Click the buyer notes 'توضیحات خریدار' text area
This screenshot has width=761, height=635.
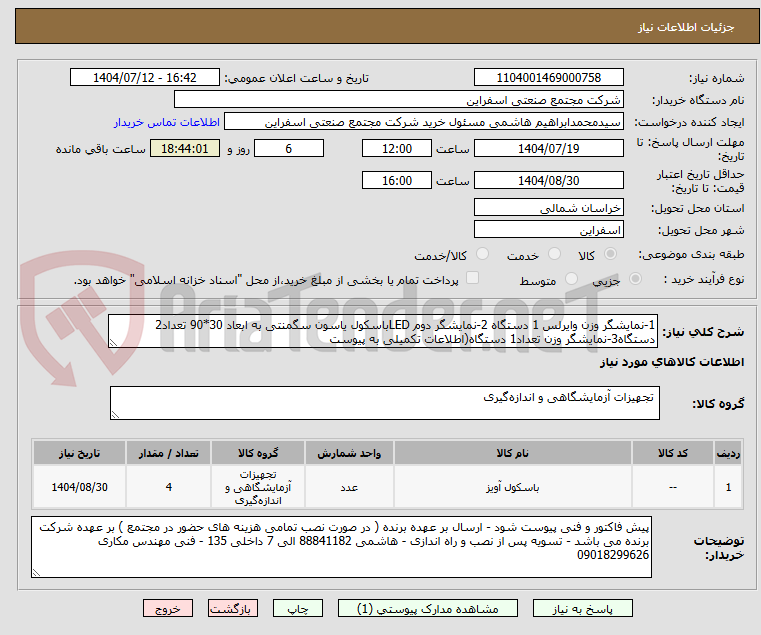click(x=341, y=547)
